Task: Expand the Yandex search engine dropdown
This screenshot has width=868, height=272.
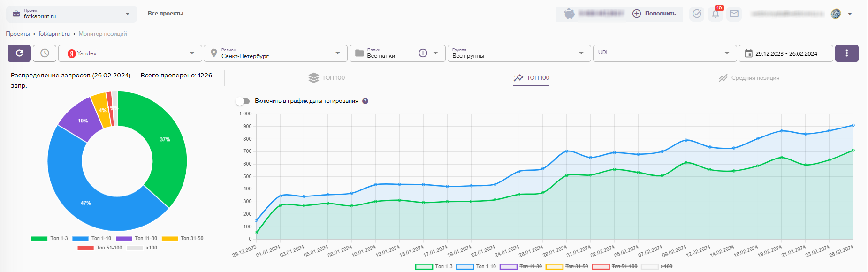Action: [130, 53]
